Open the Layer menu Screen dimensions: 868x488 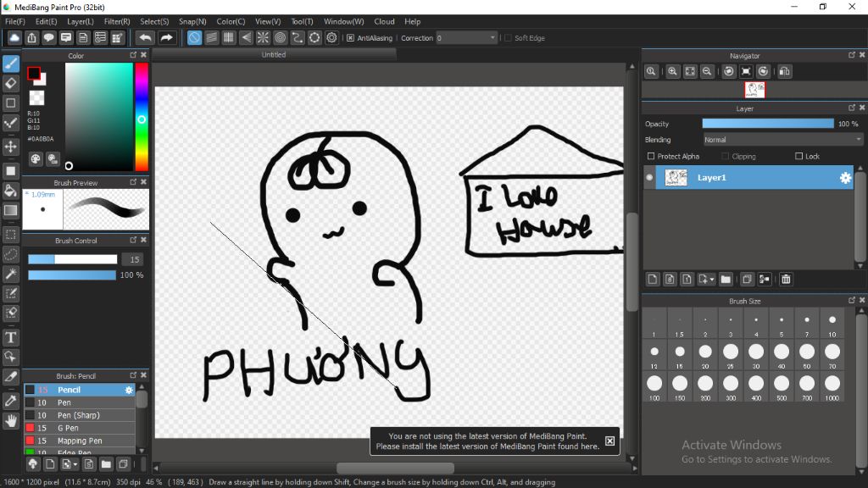81,21
